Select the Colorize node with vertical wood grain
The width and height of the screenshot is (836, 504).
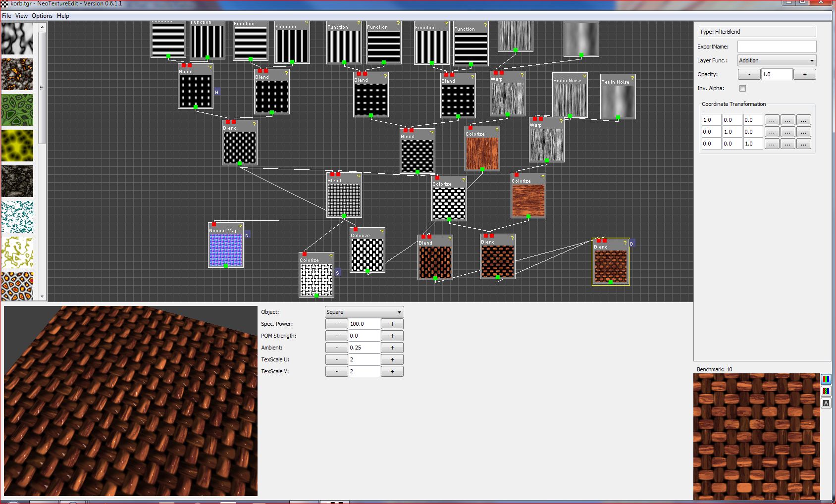(x=482, y=149)
